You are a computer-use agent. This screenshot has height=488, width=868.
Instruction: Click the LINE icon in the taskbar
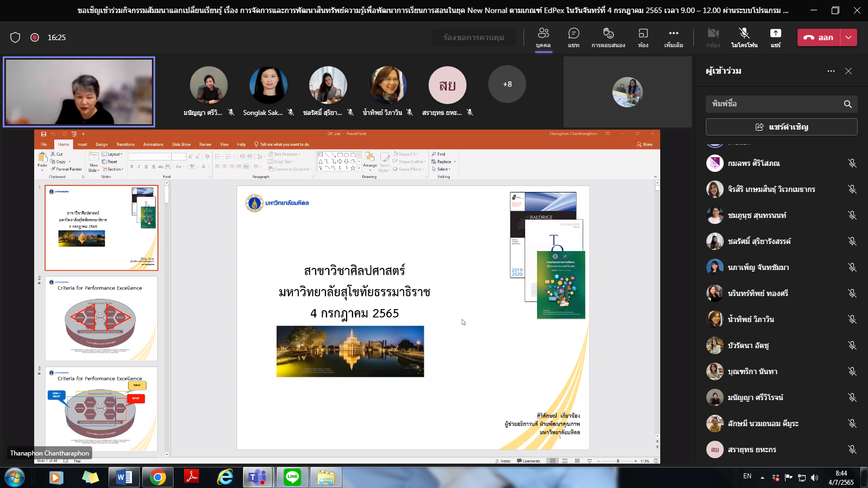(x=292, y=477)
